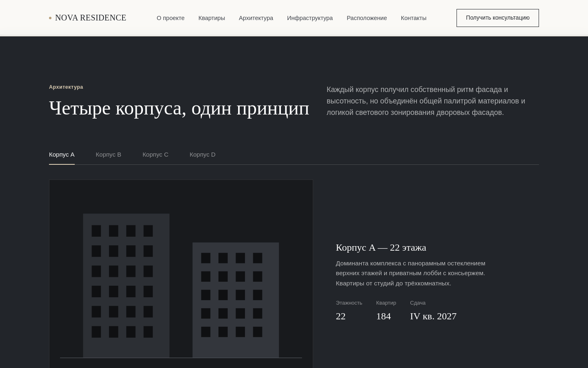Click the paragraph starting 'Каждый корпус получил'
Screen dimensions: 588x368
(x=426, y=101)
